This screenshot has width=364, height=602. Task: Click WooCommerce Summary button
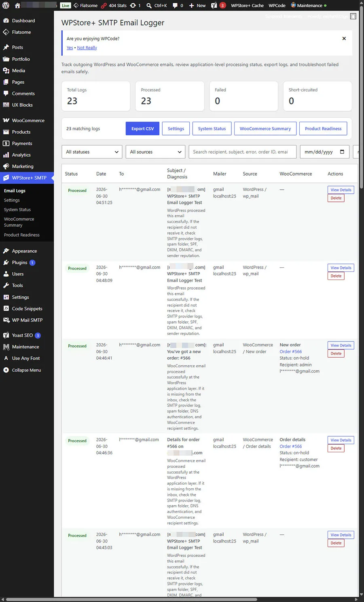pyautogui.click(x=265, y=129)
